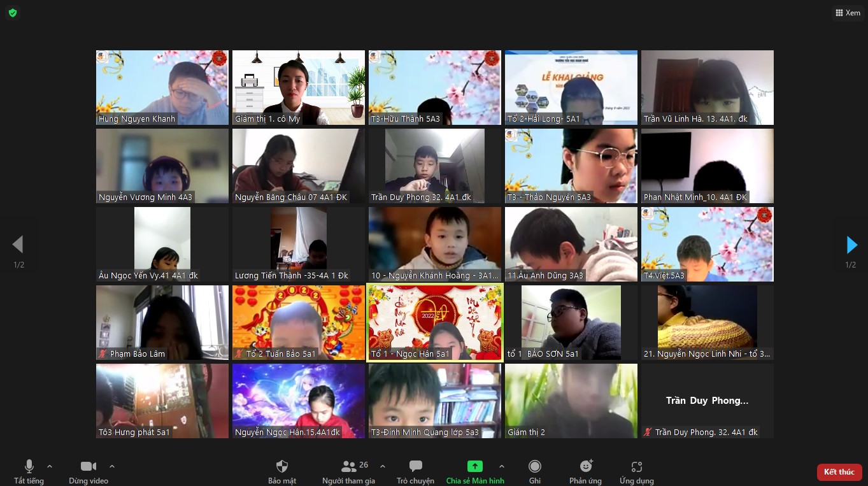Select Giám thị 1. cô My video tile
The image size is (868, 486).
(299, 87)
